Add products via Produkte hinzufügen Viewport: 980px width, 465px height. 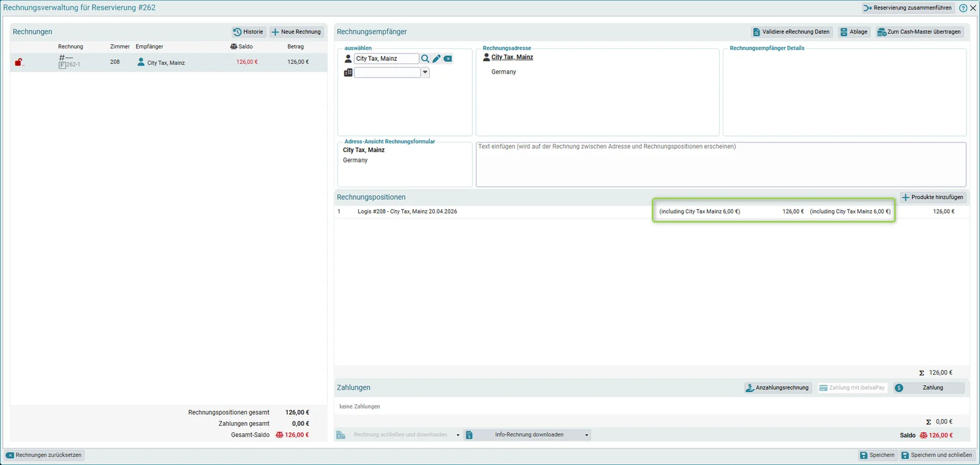tap(933, 197)
